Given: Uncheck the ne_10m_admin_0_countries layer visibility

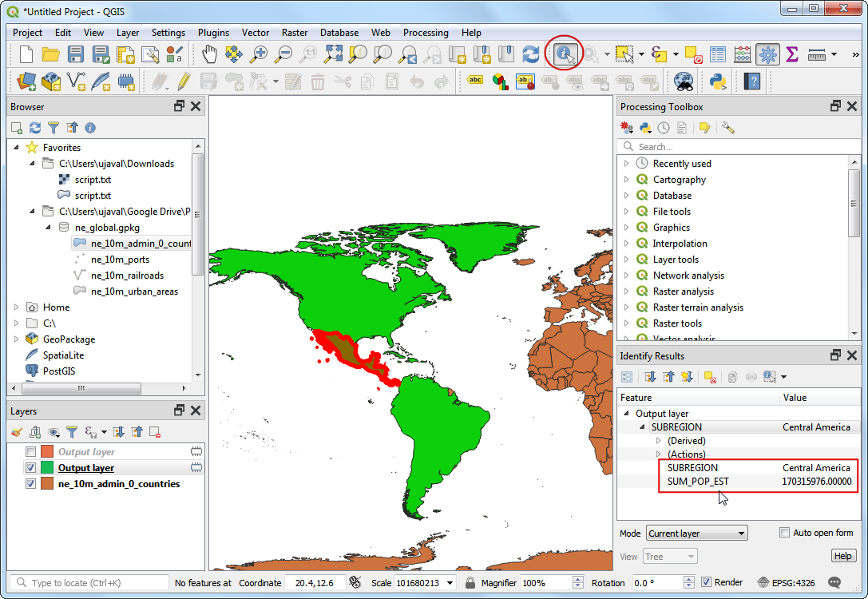Looking at the screenshot, I should click(30, 484).
